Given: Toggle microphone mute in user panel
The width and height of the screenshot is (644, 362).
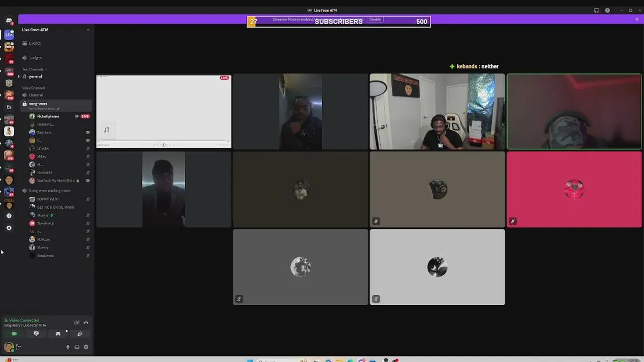Looking at the screenshot, I should point(68,347).
